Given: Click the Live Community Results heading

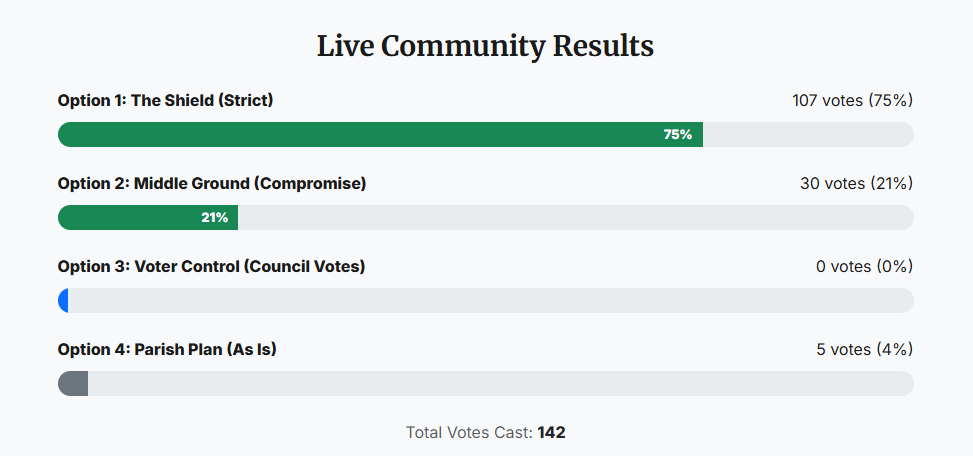Looking at the screenshot, I should [x=485, y=46].
